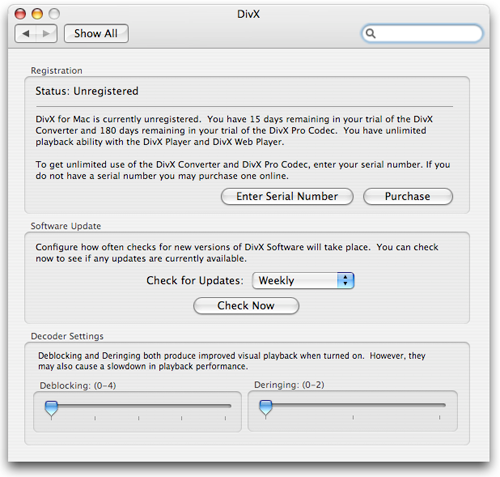Click the Show All button

point(96,33)
